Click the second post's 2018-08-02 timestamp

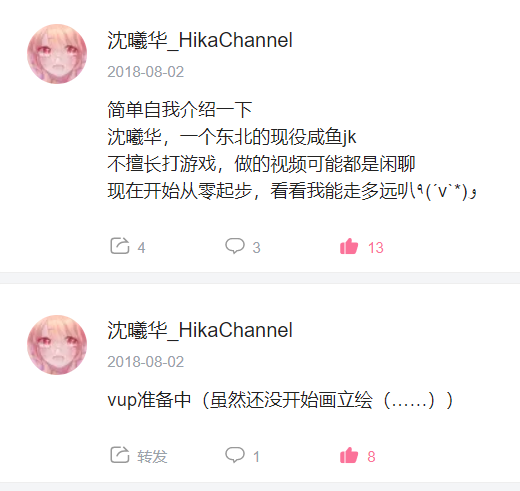coord(146,362)
